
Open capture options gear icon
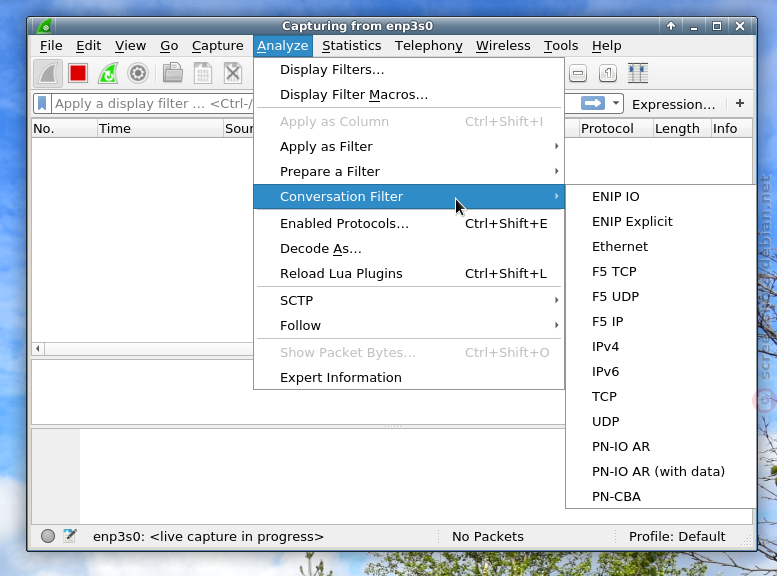pyautogui.click(x=138, y=73)
